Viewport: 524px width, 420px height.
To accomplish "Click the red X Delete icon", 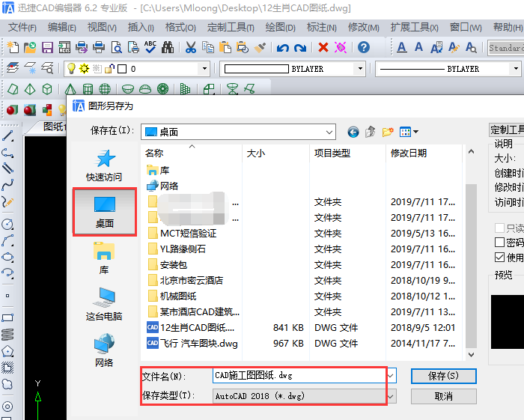I will (x=323, y=47).
